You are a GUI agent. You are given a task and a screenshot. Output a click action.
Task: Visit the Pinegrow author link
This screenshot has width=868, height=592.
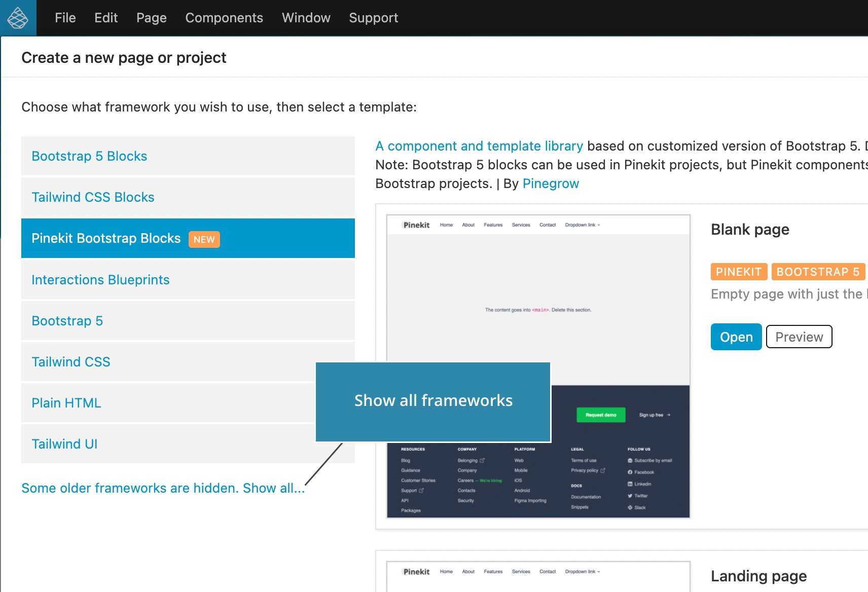point(551,183)
